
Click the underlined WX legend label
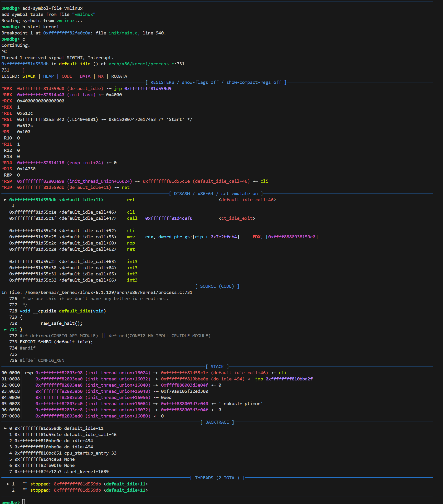pyautogui.click(x=101, y=76)
